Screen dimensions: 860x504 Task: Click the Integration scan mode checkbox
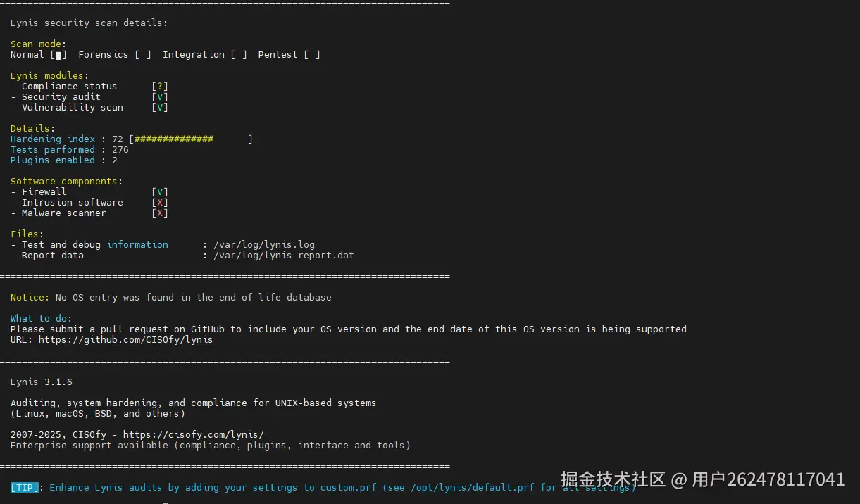[x=239, y=55]
